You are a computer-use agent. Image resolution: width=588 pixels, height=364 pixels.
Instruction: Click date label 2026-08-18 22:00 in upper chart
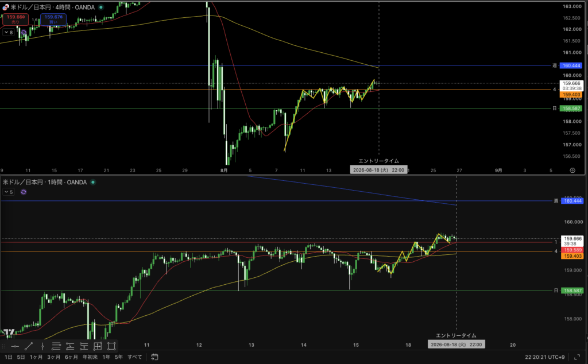tap(379, 170)
